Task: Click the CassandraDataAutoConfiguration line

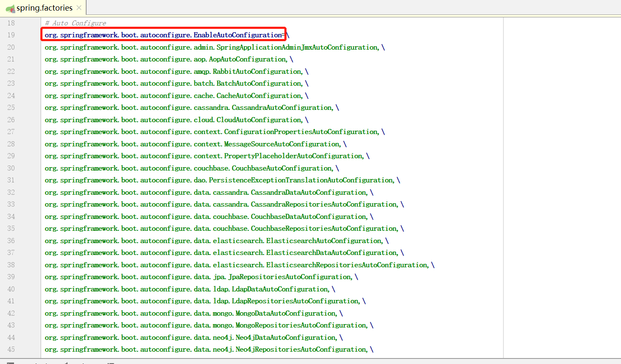Action: click(x=209, y=192)
